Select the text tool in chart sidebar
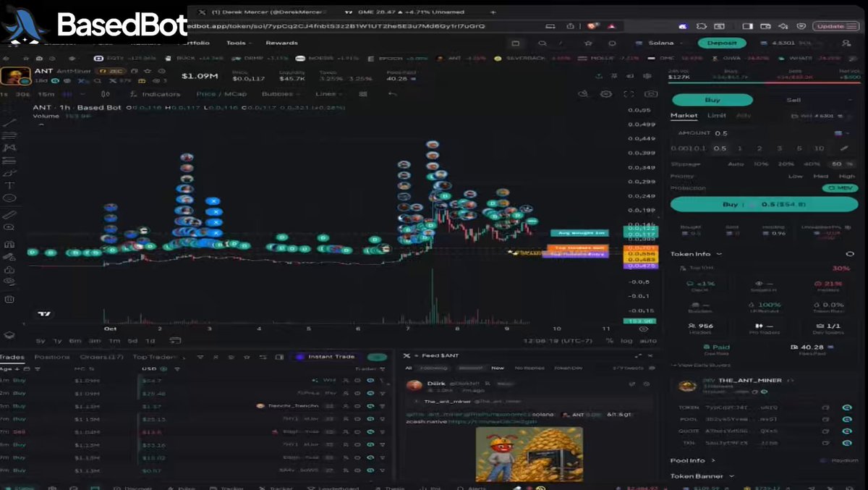868x490 pixels. (9, 185)
